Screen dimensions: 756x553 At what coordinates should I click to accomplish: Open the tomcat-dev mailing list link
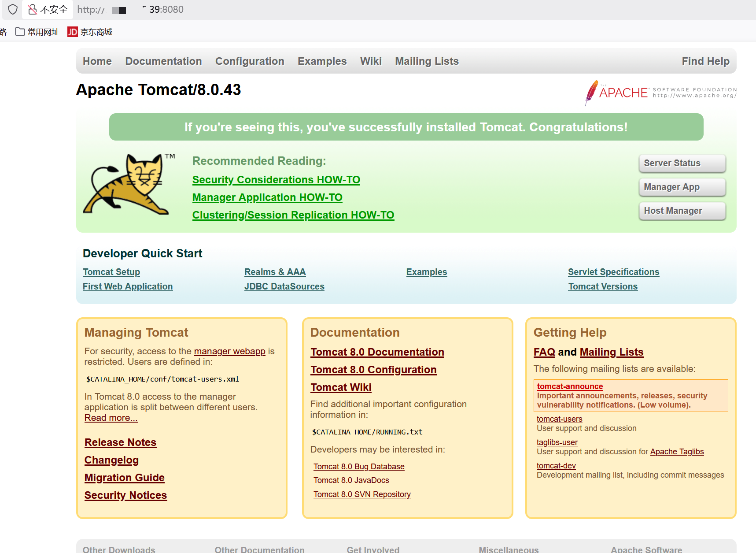(556, 466)
